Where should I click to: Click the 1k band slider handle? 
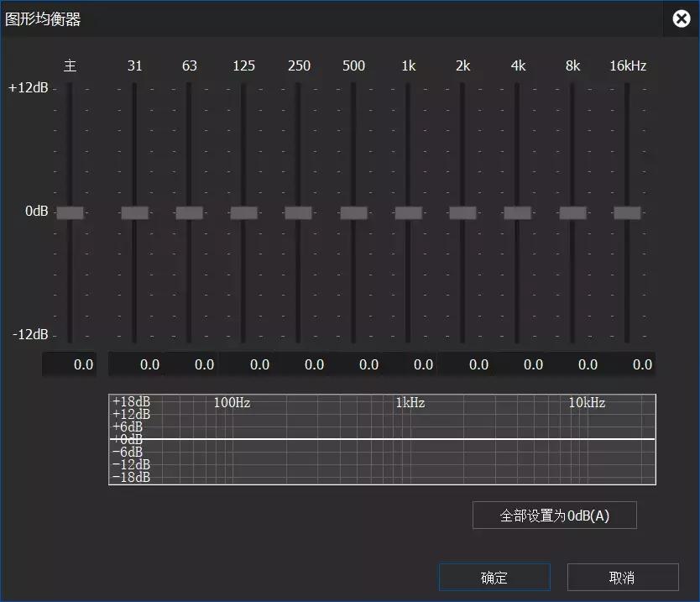[408, 212]
